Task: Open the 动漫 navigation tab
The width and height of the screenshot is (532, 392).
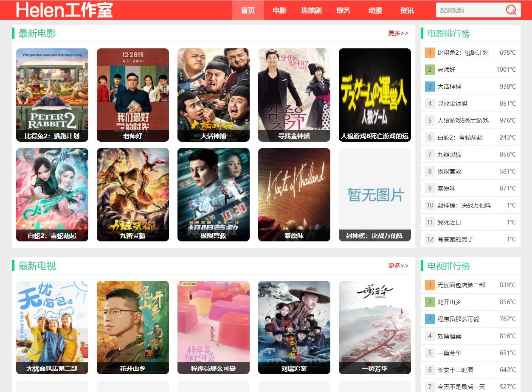Action: (x=375, y=11)
